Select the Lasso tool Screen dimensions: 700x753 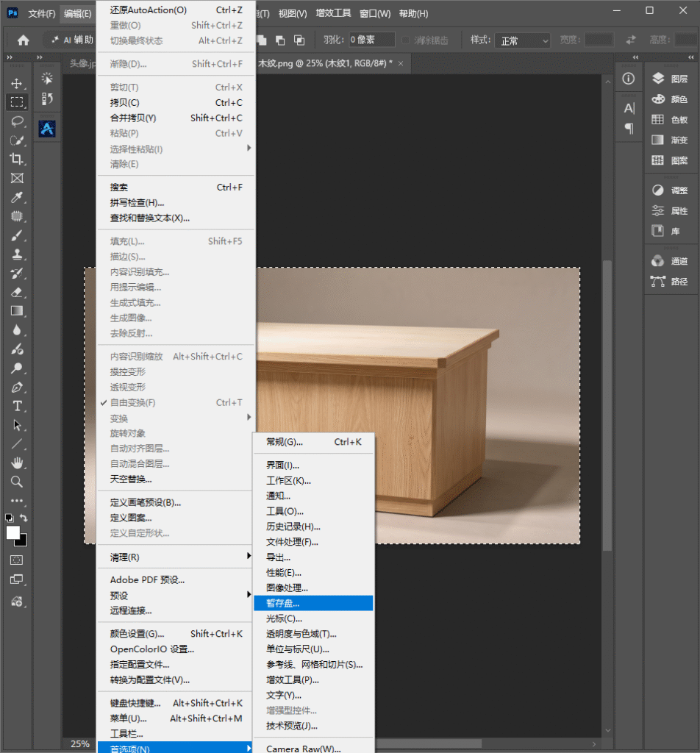tap(17, 121)
